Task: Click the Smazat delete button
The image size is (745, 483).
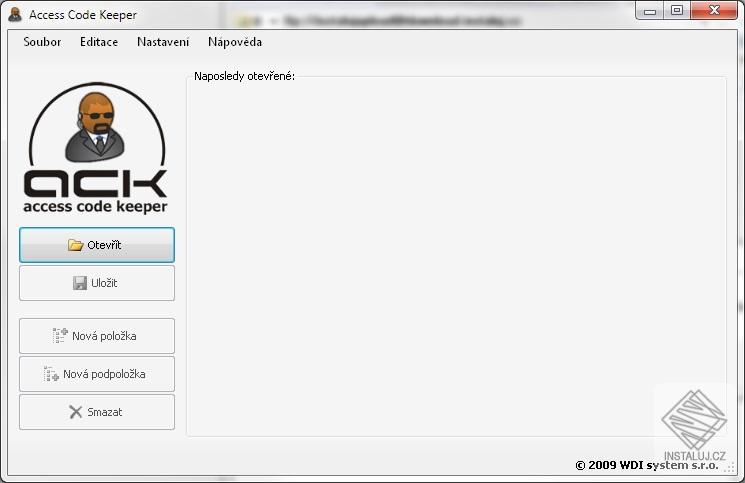Action: coord(97,412)
